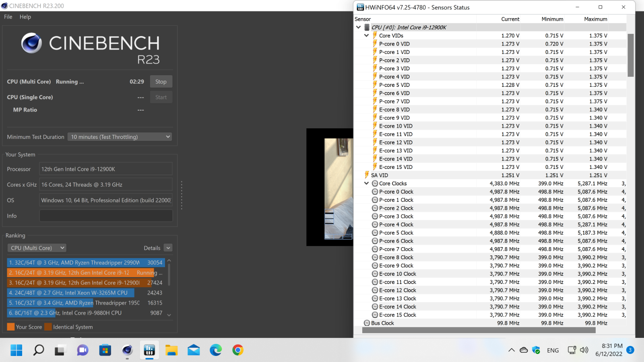This screenshot has width=644, height=362.
Task: Click the Core VIDs lightning icon
Action: tap(375, 35)
